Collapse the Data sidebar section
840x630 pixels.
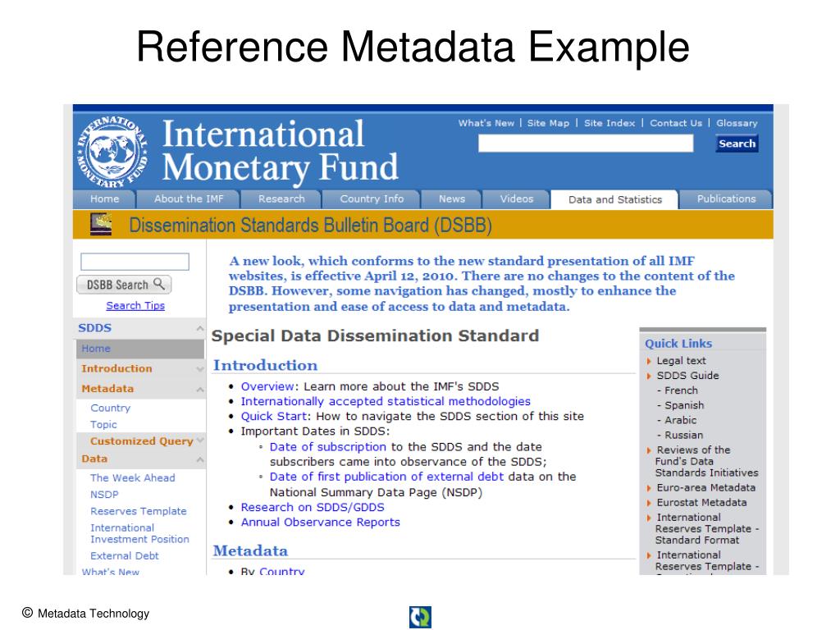point(200,459)
